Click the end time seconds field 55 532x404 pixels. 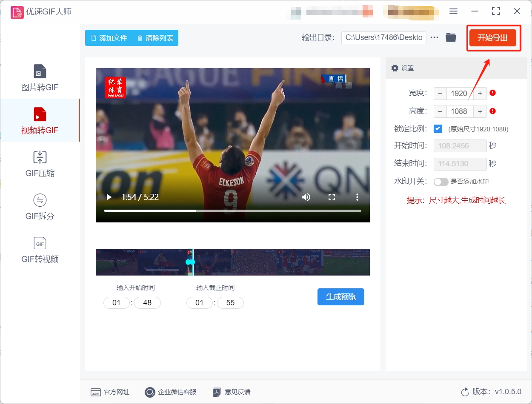230,303
